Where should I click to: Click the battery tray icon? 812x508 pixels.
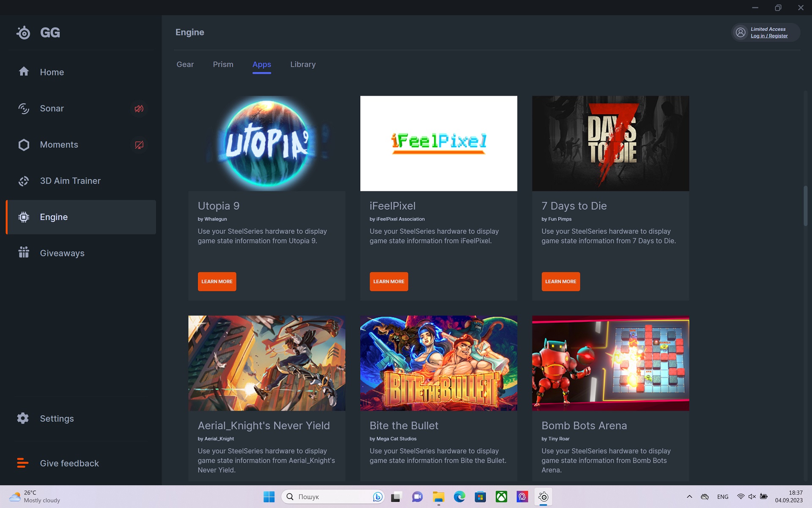pyautogui.click(x=764, y=497)
